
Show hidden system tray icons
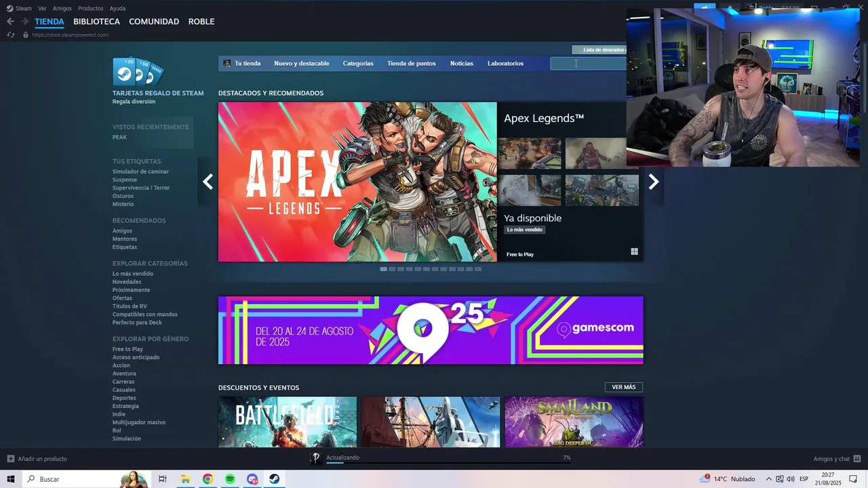tap(768, 479)
